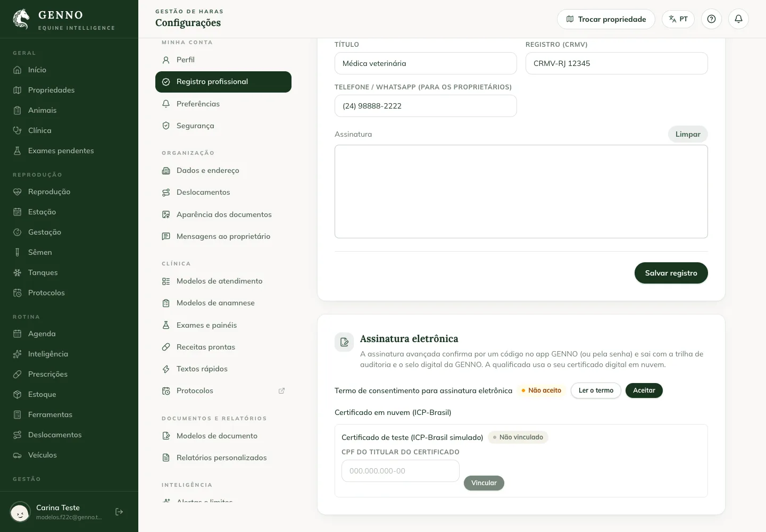Click the Não aceito status badge
Image resolution: width=766 pixels, height=532 pixels.
(x=541, y=390)
